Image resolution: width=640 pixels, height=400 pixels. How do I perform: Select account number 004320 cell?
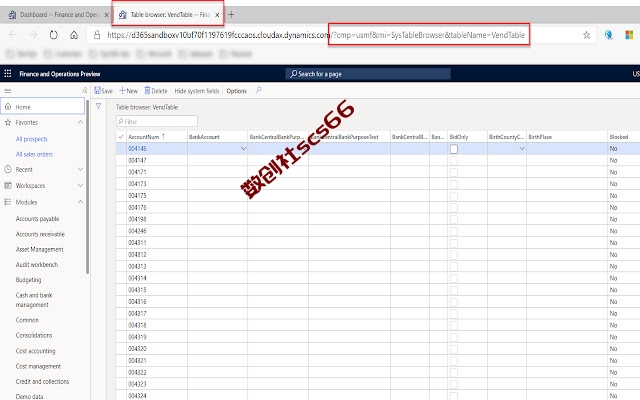coord(157,349)
